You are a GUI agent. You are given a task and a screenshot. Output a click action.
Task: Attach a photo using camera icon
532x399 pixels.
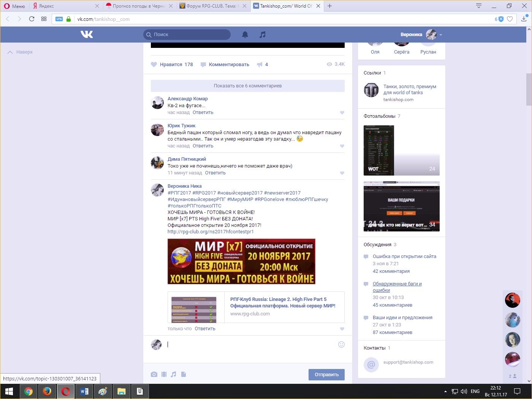tap(154, 374)
